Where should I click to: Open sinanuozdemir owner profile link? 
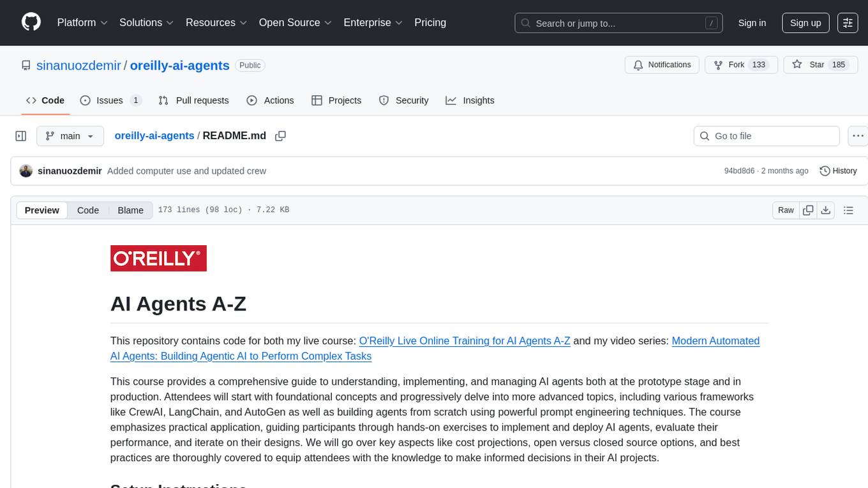[x=79, y=65]
